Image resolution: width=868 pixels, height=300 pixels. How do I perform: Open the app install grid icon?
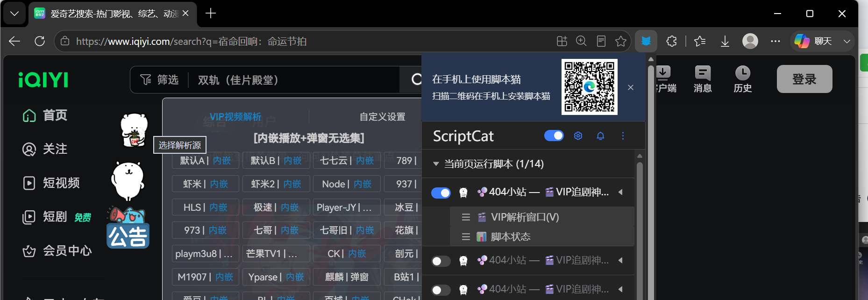click(x=562, y=41)
